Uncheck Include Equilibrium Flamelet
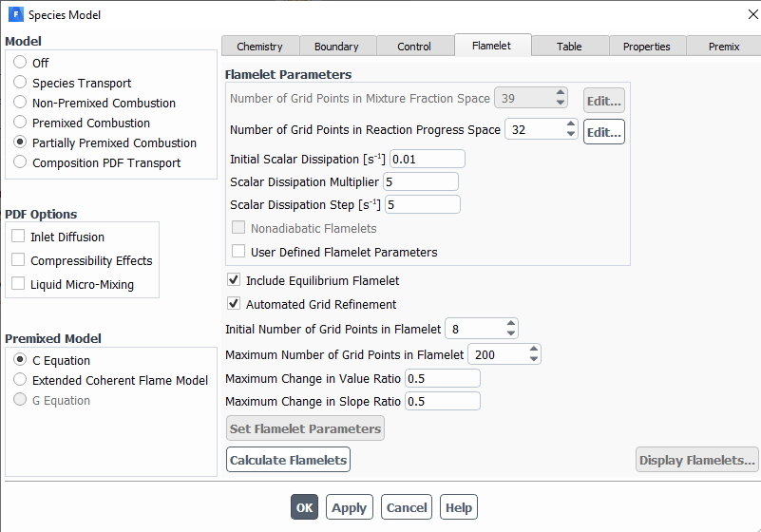This screenshot has width=761, height=532. (234, 280)
